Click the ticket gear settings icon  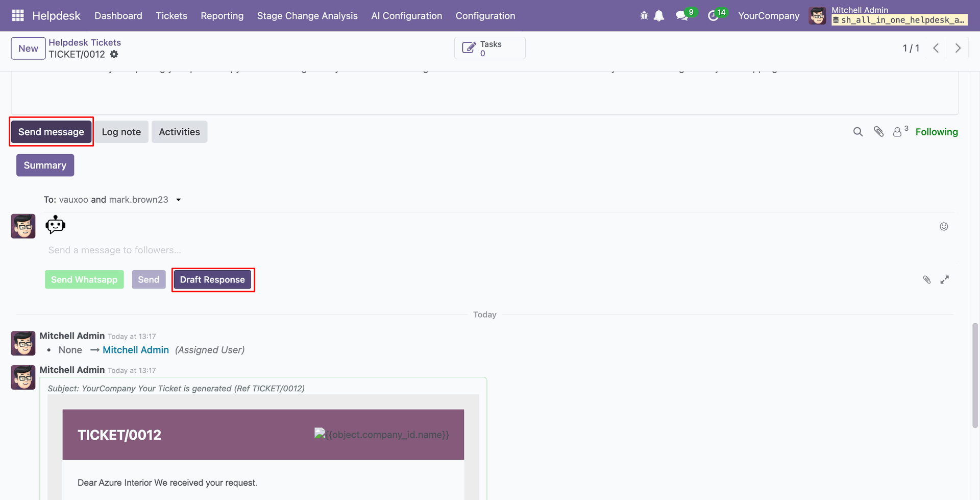(x=114, y=54)
